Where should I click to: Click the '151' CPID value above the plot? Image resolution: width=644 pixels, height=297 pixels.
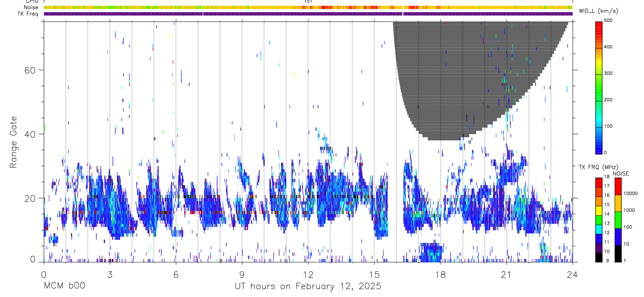click(308, 2)
